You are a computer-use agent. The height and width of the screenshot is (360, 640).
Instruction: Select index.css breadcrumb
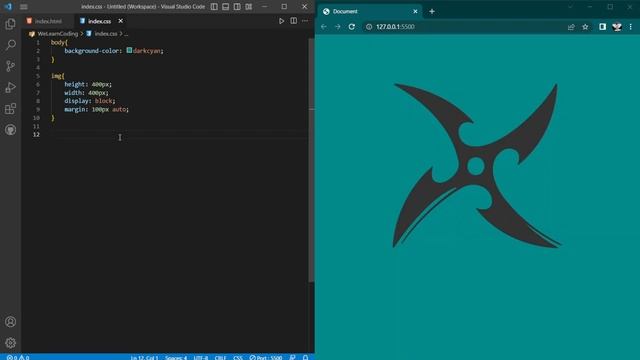pyautogui.click(x=106, y=34)
